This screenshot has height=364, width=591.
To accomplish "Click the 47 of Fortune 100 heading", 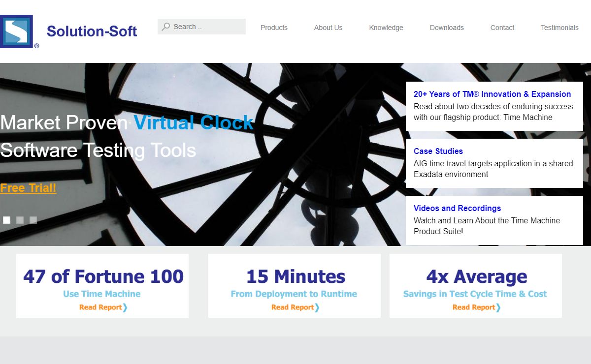I will point(103,276).
